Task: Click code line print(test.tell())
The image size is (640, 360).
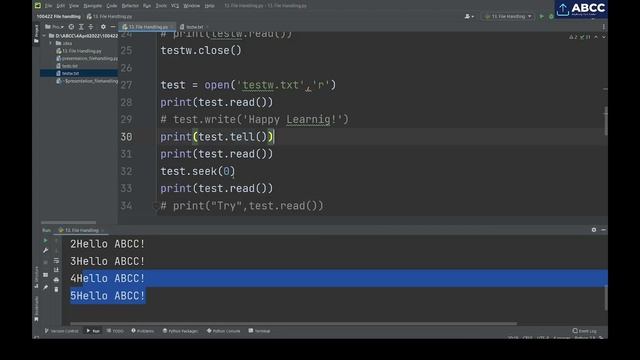Action: [x=217, y=137]
